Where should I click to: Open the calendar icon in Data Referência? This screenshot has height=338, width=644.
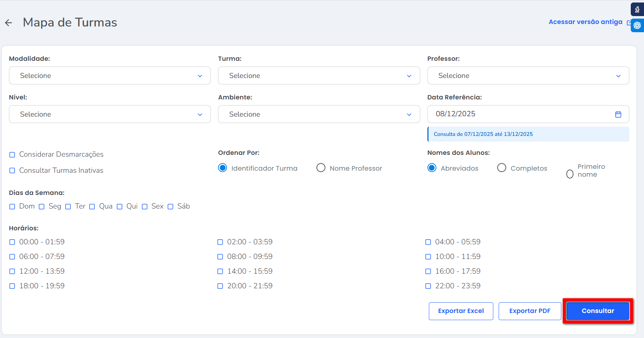[x=618, y=114]
